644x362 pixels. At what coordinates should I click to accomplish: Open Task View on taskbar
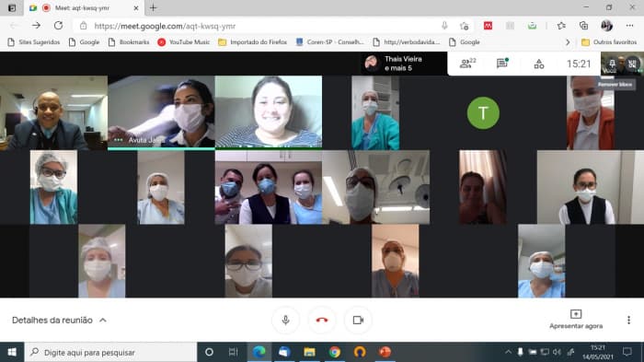click(233, 352)
